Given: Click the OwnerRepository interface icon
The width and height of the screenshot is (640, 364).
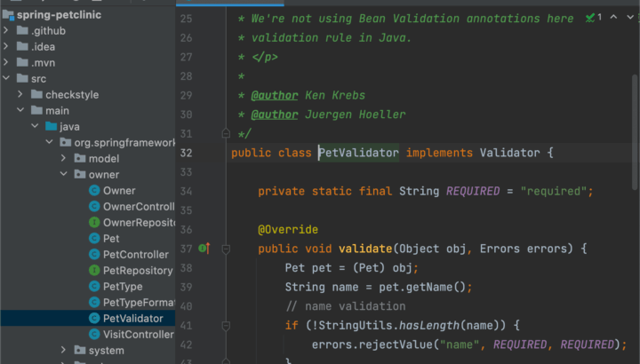Looking at the screenshot, I should click(94, 222).
